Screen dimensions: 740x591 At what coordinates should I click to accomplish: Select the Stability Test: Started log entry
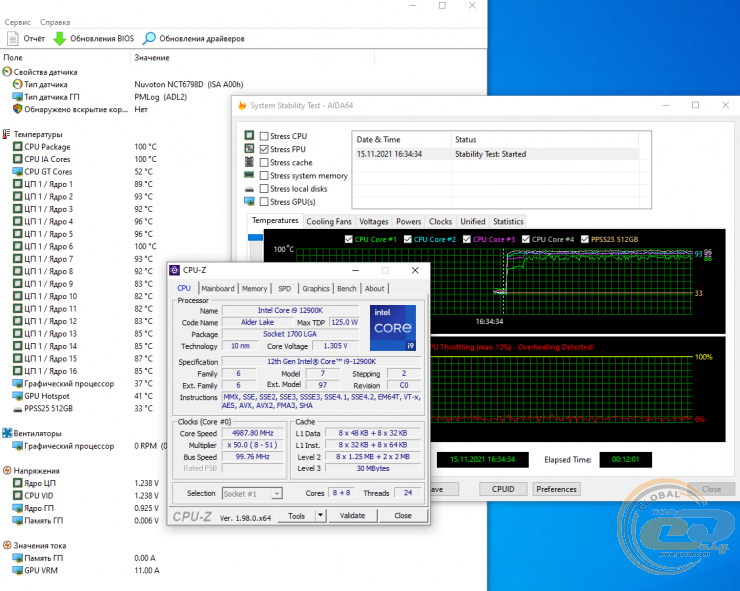point(496,154)
